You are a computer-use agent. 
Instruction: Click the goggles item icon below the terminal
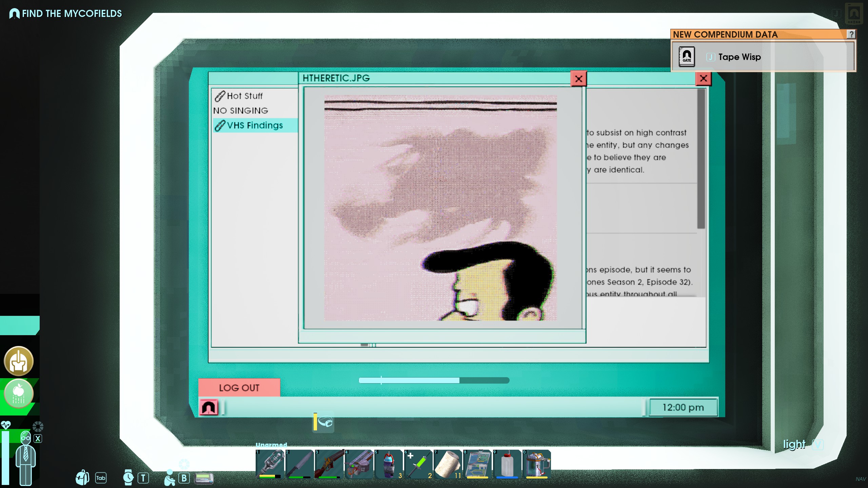323,422
